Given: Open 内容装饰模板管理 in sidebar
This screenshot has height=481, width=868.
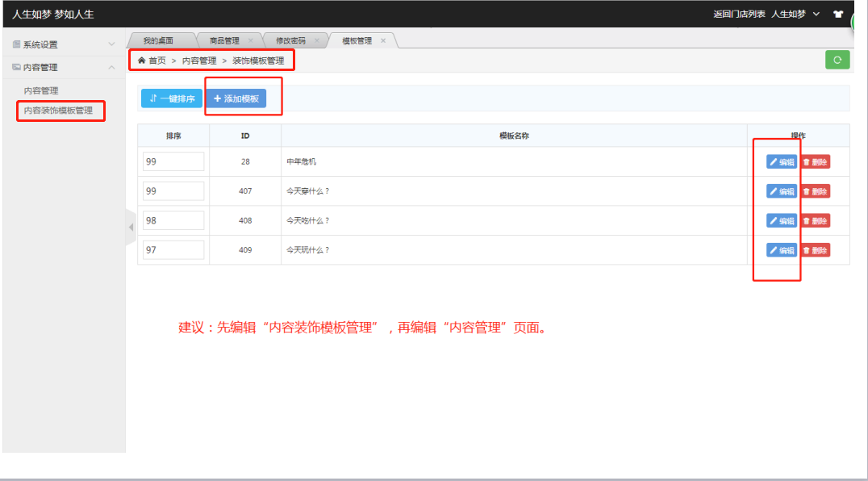Looking at the screenshot, I should 58,110.
